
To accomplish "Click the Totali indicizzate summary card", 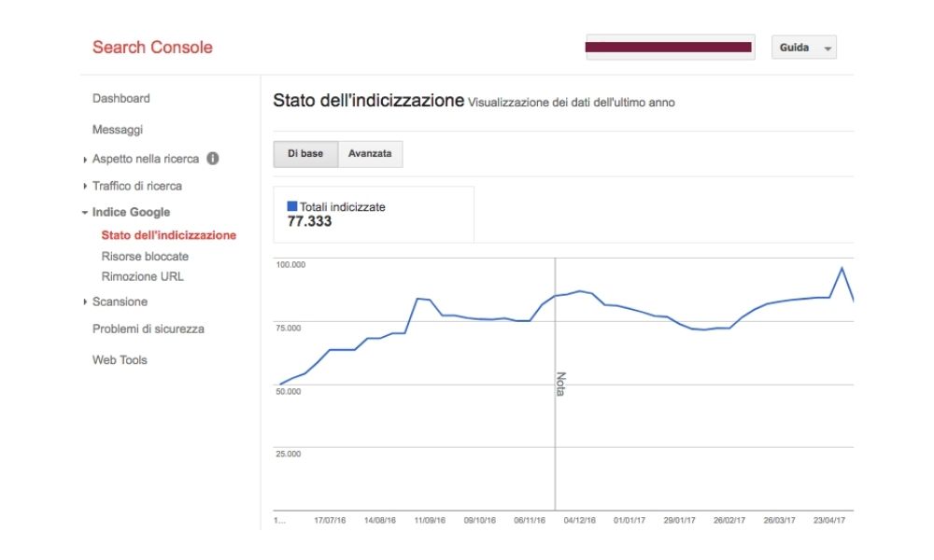I will pos(374,214).
